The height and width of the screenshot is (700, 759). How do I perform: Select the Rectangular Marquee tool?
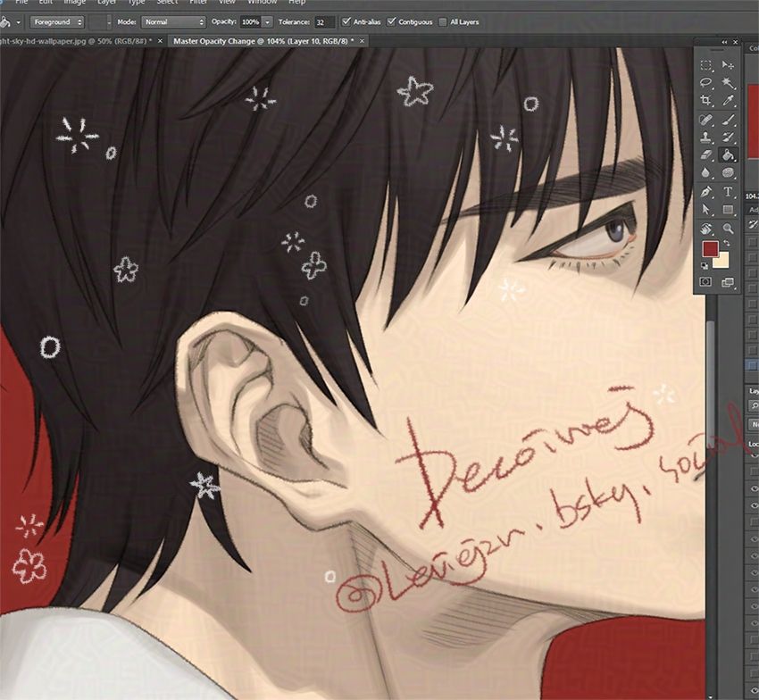pyautogui.click(x=705, y=65)
